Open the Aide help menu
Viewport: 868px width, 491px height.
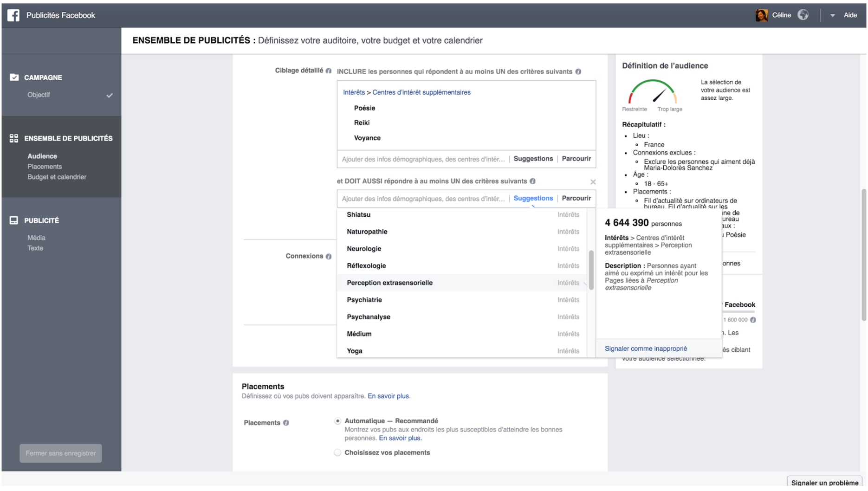tap(850, 15)
